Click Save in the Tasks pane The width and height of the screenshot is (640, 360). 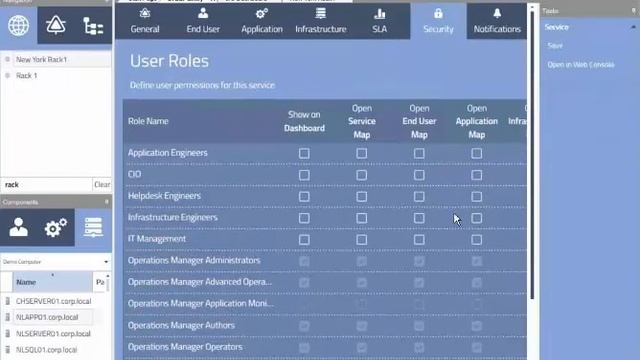tap(555, 45)
